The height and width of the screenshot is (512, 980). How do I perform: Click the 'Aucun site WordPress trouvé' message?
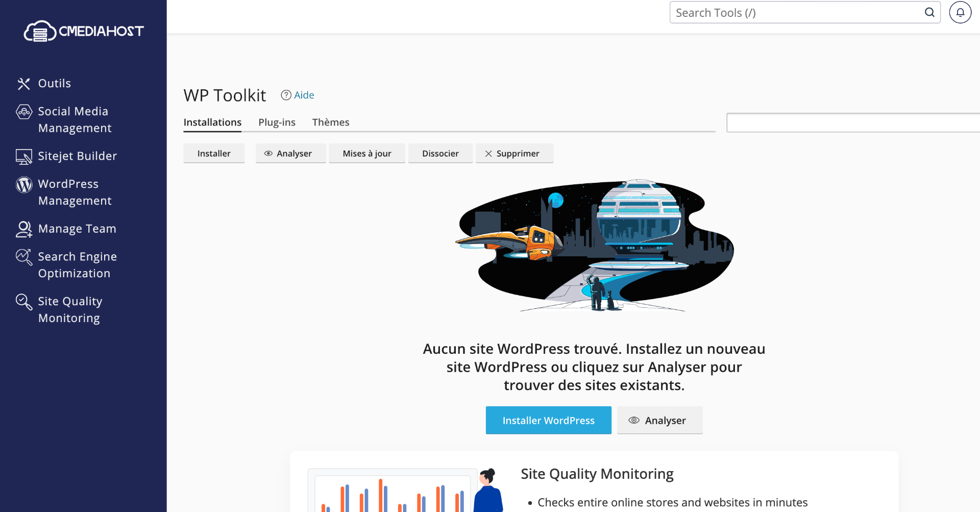[594, 367]
